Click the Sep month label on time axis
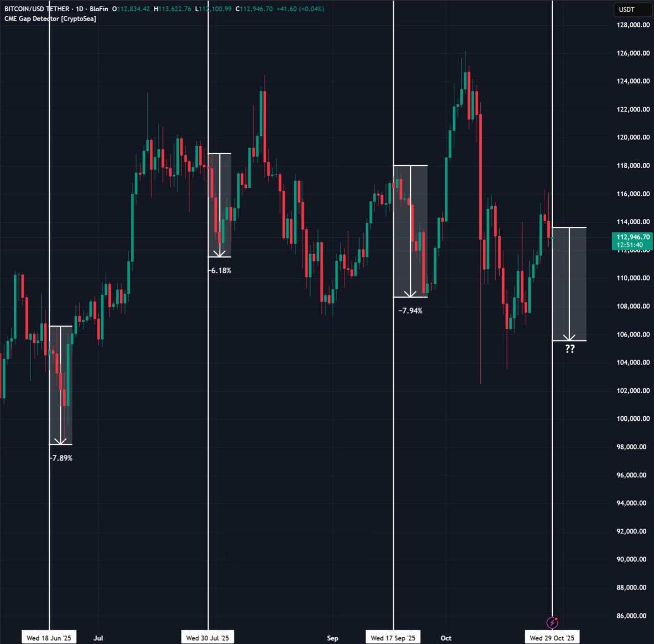654x644 pixels. tap(332, 638)
